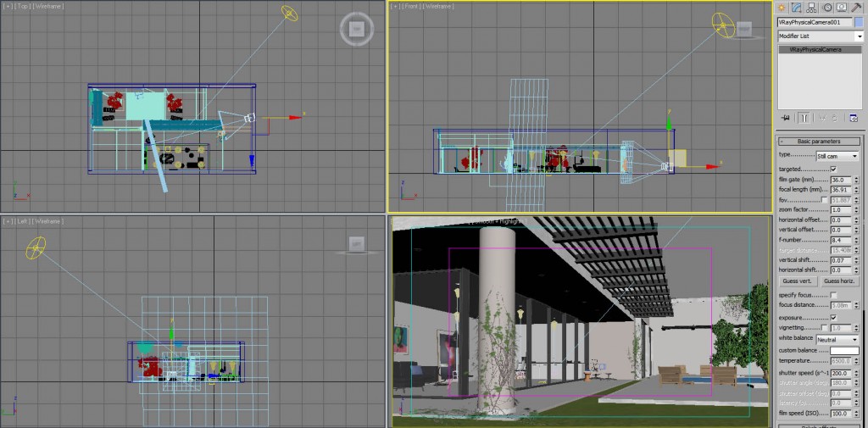Click the film speed ISO spinner arrows
Image resolution: width=868 pixels, height=428 pixels.
point(856,414)
